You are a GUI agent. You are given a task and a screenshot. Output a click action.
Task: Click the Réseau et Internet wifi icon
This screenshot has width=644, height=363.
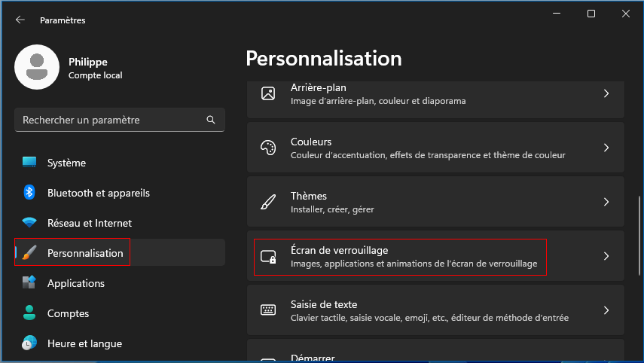click(29, 223)
